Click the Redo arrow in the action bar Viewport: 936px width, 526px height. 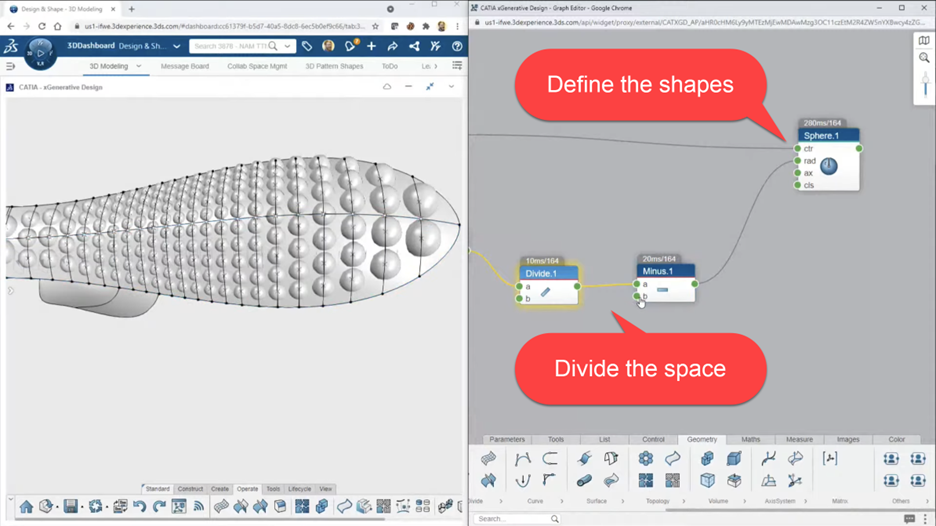pos(159,506)
